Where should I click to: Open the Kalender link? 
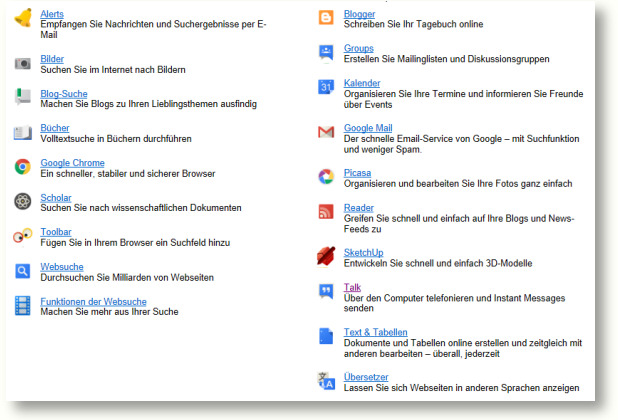tap(362, 83)
